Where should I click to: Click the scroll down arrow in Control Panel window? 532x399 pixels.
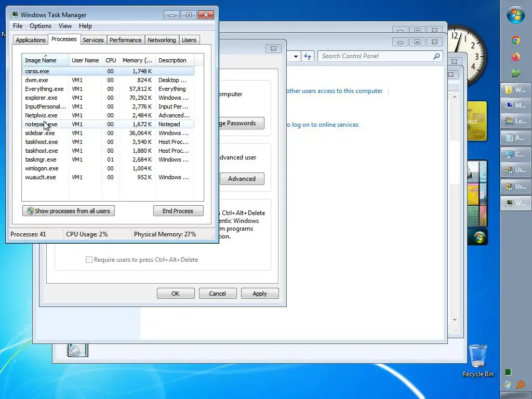pos(455,320)
